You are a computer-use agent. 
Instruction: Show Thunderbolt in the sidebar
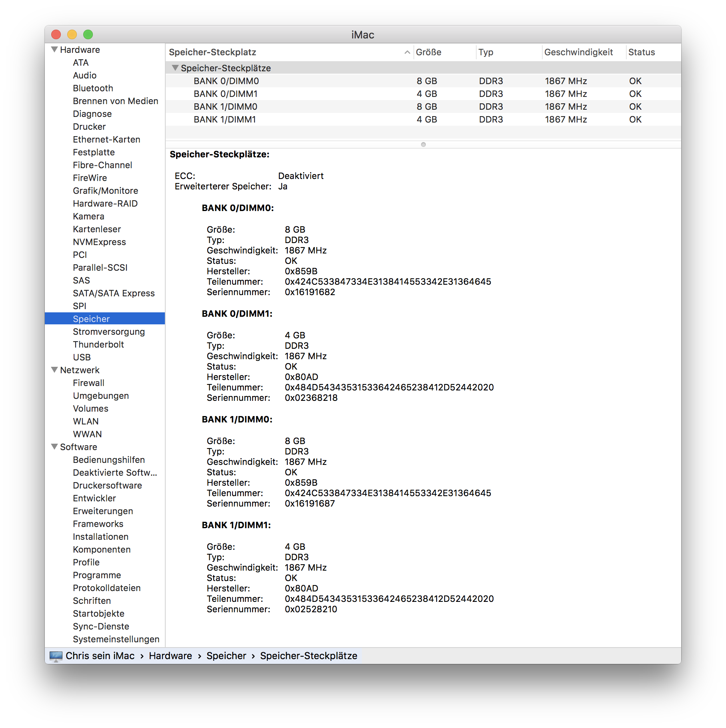pos(98,344)
